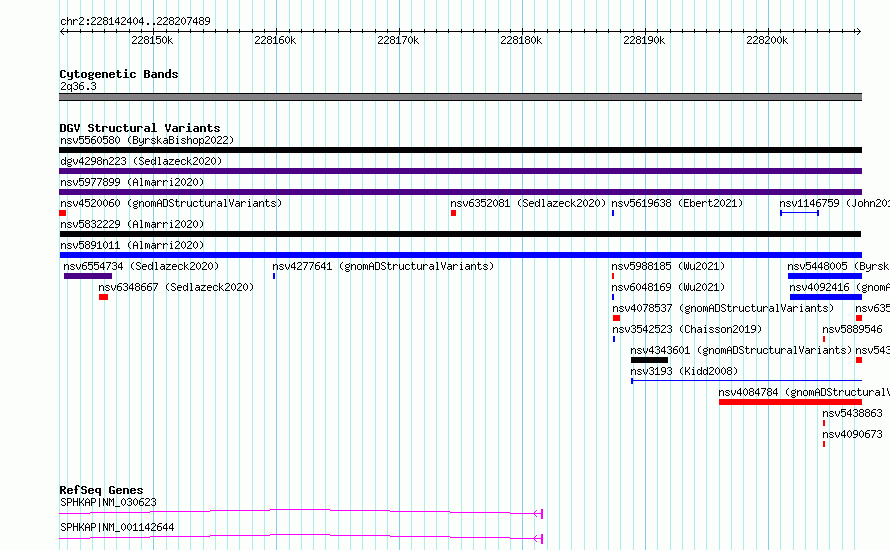Click the 2q36.3 cytogenetic band bar
Viewport: 890px width, 550px height.
click(x=460, y=97)
